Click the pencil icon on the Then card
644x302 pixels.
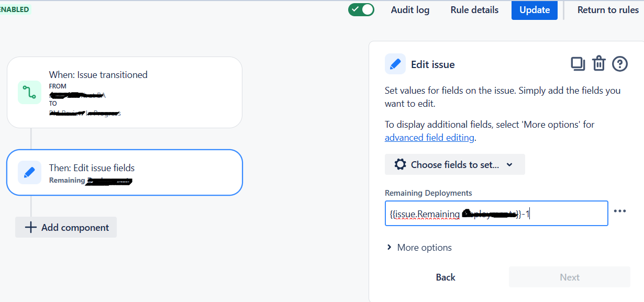click(29, 173)
